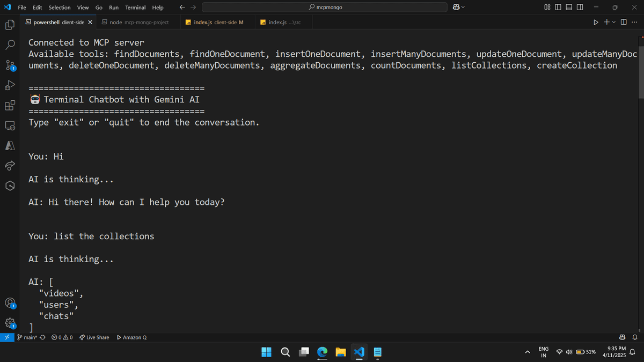Open Task View on taskbar
644x362 pixels.
click(x=304, y=352)
